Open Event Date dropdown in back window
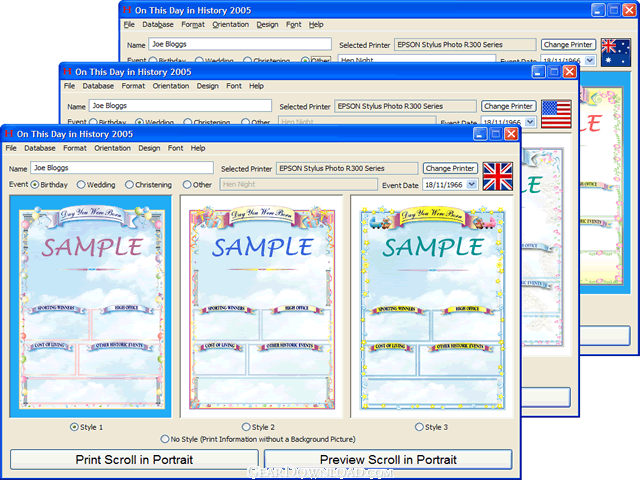640x480 pixels. pyautogui.click(x=590, y=60)
